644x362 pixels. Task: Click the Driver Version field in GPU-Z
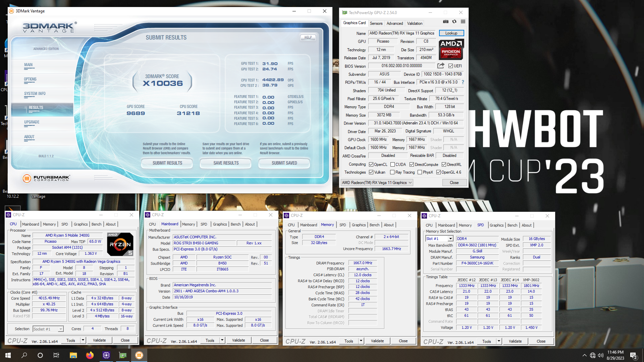pyautogui.click(x=416, y=123)
